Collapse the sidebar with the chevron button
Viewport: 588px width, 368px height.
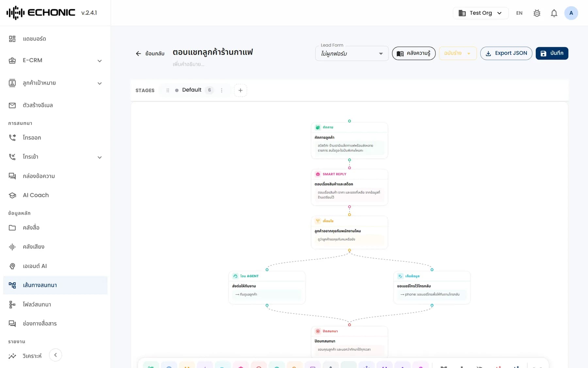click(56, 355)
